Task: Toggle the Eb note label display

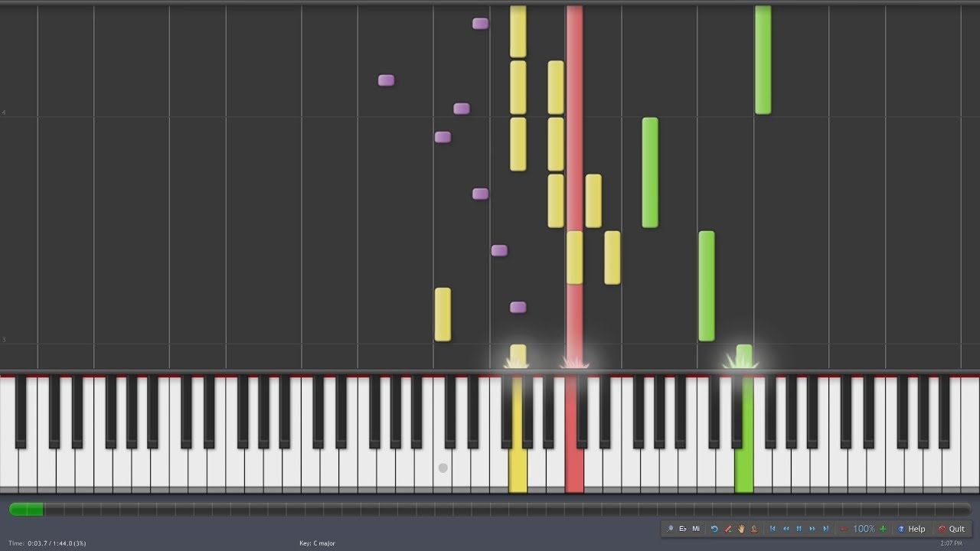Action: click(x=683, y=529)
